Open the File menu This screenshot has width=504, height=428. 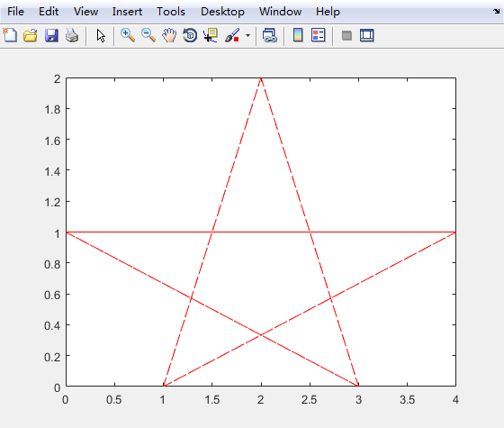coord(16,12)
